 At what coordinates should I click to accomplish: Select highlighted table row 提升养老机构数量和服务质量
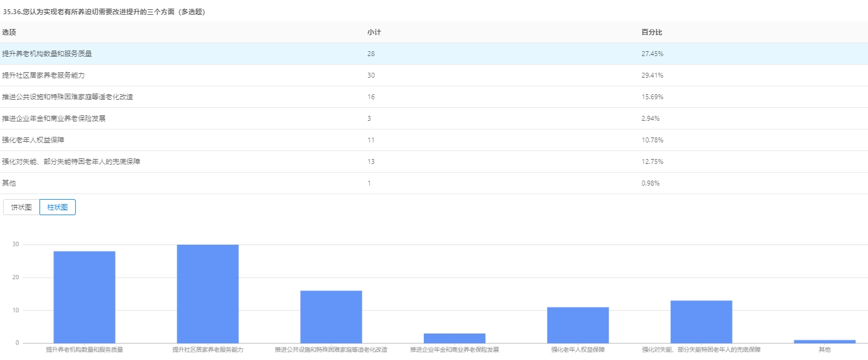tap(47, 54)
